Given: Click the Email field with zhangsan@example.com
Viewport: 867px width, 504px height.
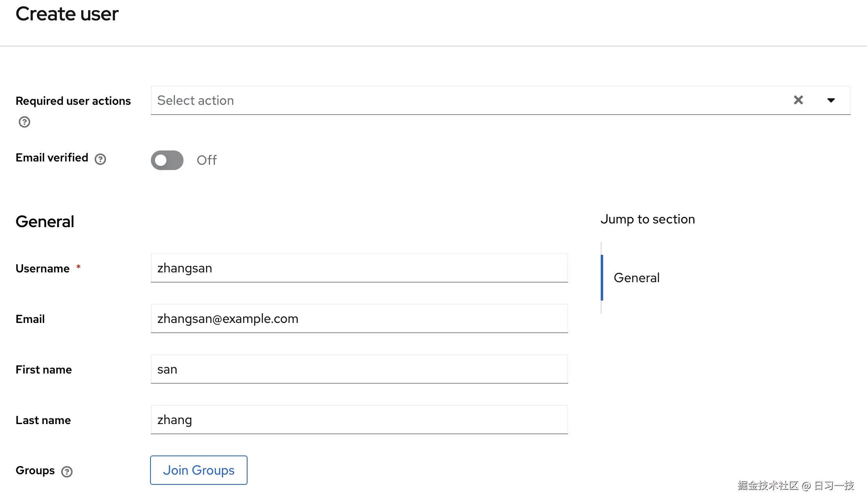Looking at the screenshot, I should [359, 319].
